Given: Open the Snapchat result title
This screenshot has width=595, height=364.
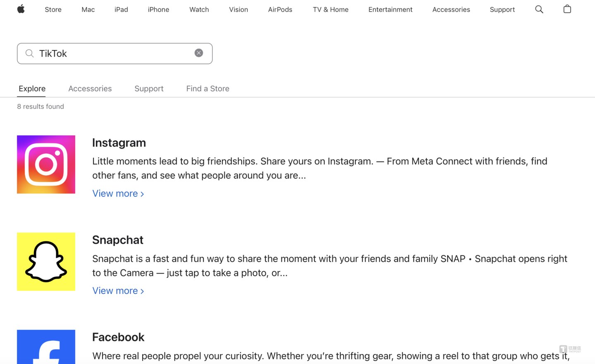Looking at the screenshot, I should (x=117, y=240).
